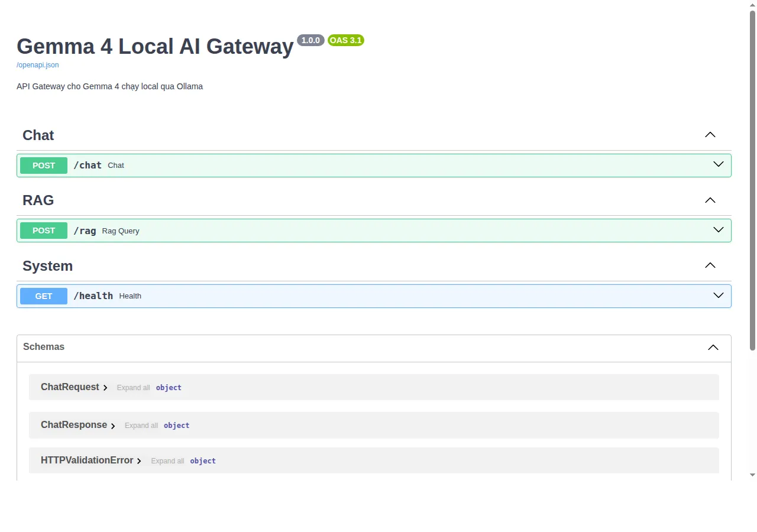Select the RAG tag heading
This screenshot has width=757, height=532.
tap(38, 200)
